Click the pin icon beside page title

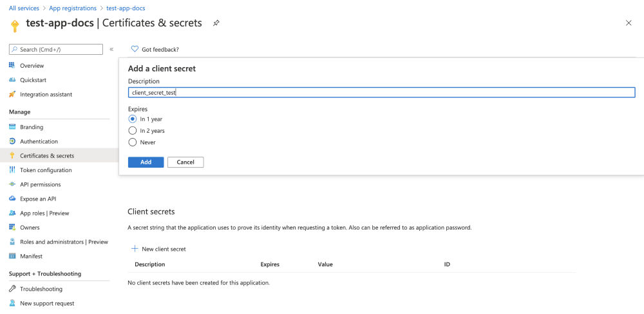click(216, 23)
